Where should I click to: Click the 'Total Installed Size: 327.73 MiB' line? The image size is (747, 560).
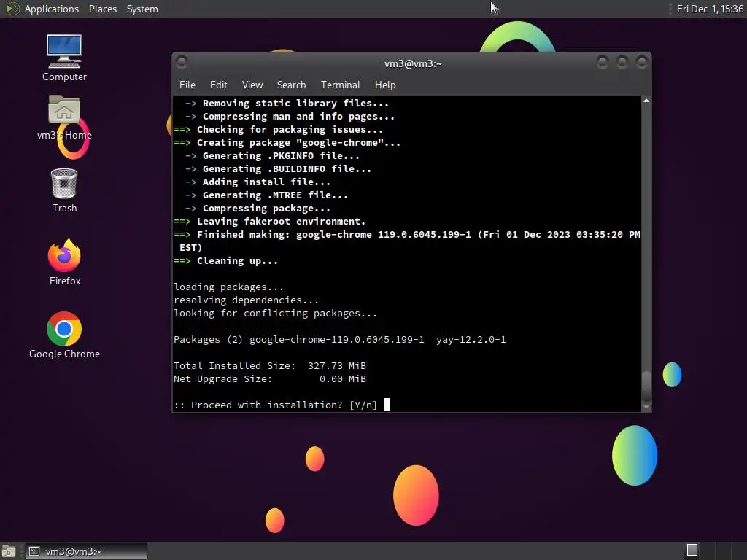point(270,366)
